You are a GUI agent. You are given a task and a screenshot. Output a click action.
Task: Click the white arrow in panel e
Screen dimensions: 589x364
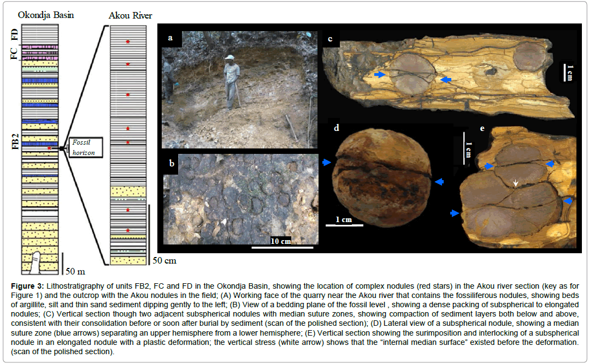[x=515, y=183]
